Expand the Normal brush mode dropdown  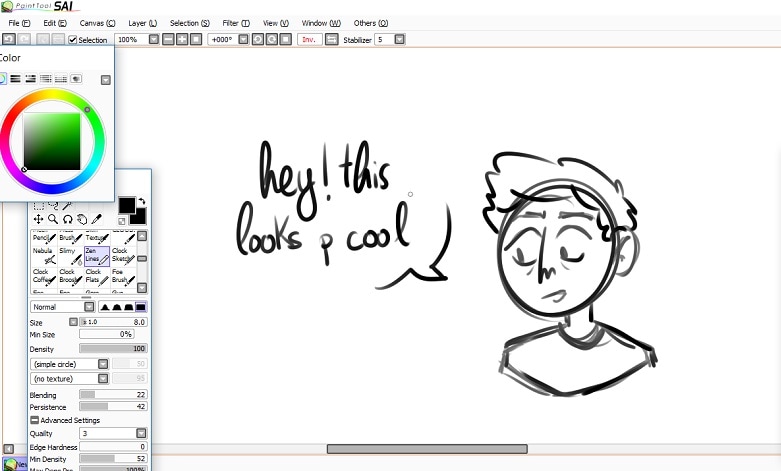pyautogui.click(x=88, y=307)
